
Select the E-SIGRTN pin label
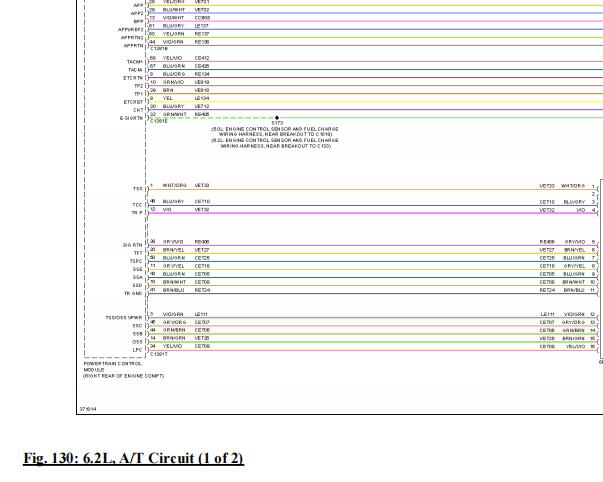coord(131,118)
